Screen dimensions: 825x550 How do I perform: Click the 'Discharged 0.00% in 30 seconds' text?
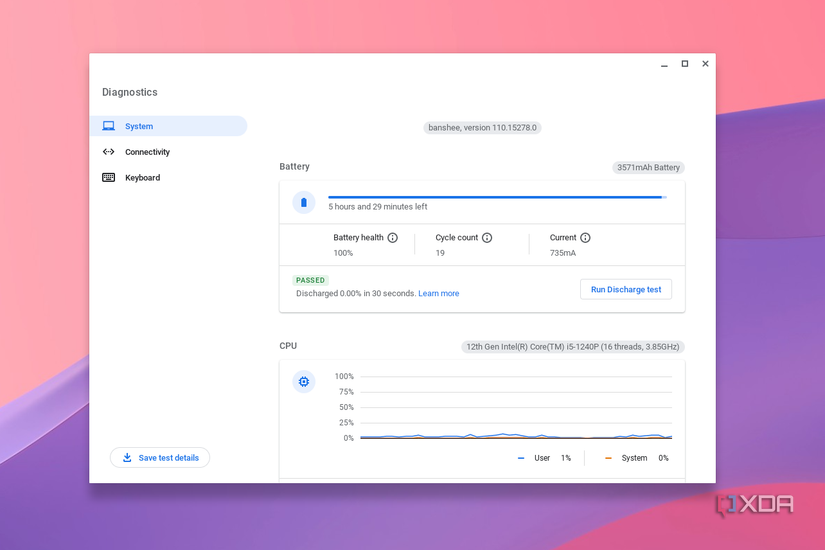[356, 294]
